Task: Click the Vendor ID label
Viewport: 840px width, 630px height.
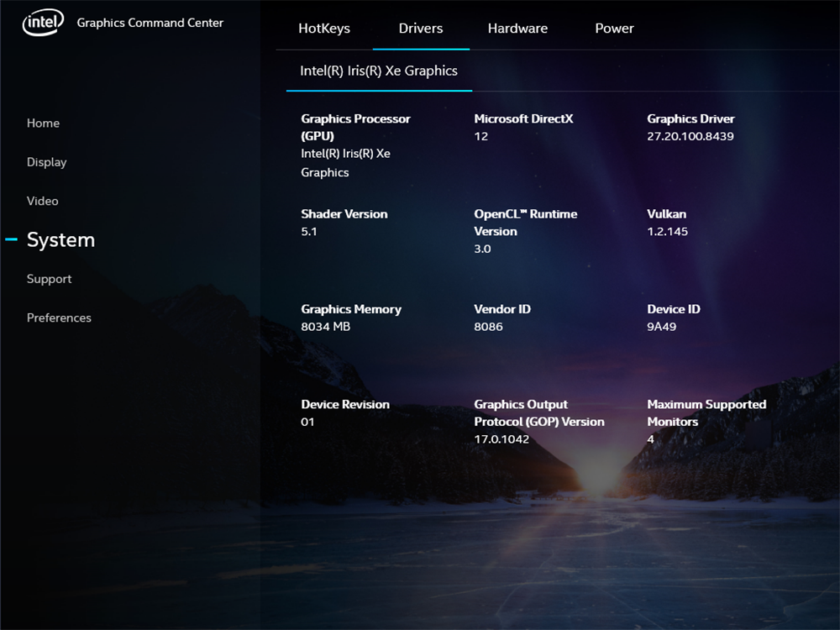Action: point(502,309)
